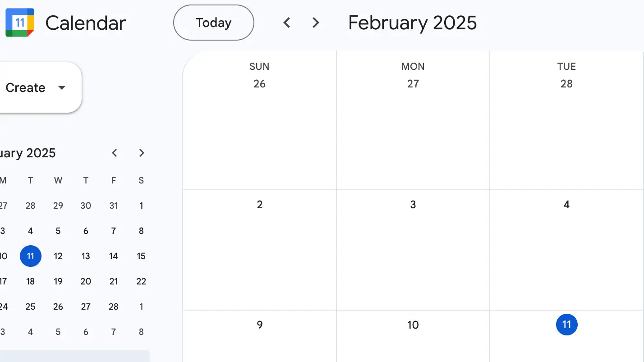
Task: Click the MON column header
Action: point(413,66)
